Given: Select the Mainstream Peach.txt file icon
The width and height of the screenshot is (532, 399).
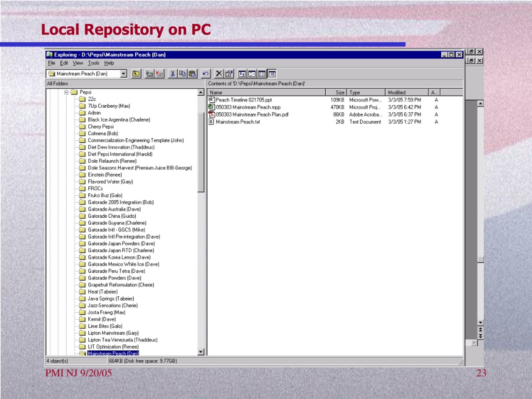Looking at the screenshot, I should [211, 122].
